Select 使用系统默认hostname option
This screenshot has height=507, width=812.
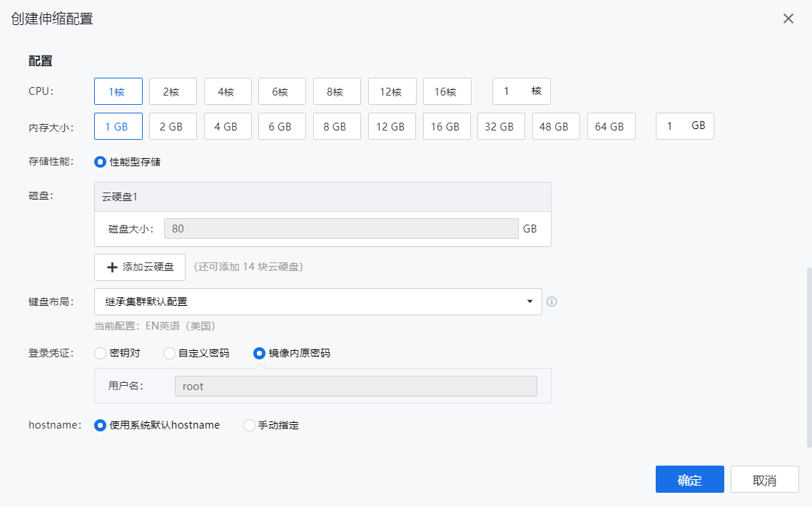point(101,425)
